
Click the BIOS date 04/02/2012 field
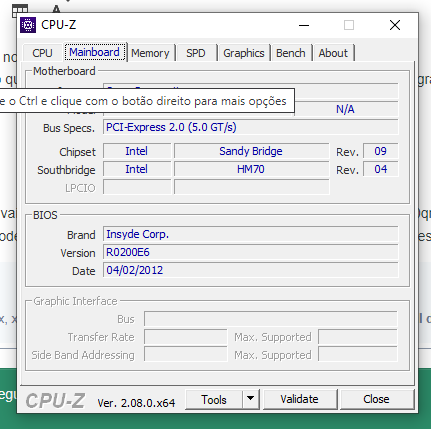[x=251, y=270]
